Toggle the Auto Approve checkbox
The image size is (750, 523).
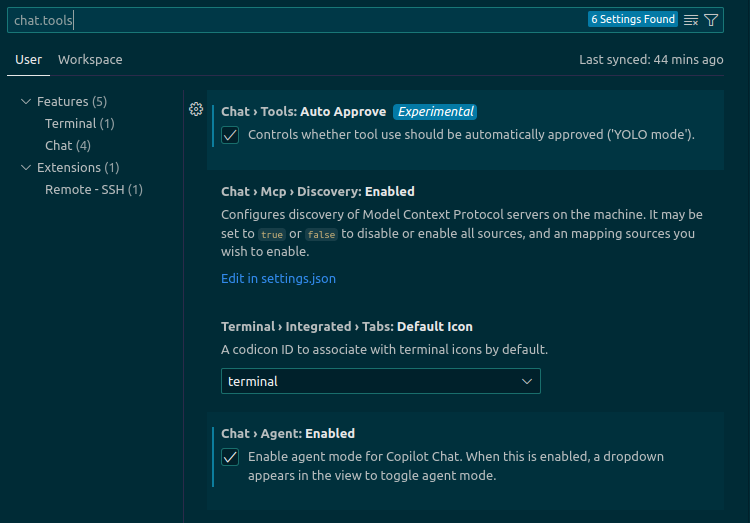pos(230,135)
